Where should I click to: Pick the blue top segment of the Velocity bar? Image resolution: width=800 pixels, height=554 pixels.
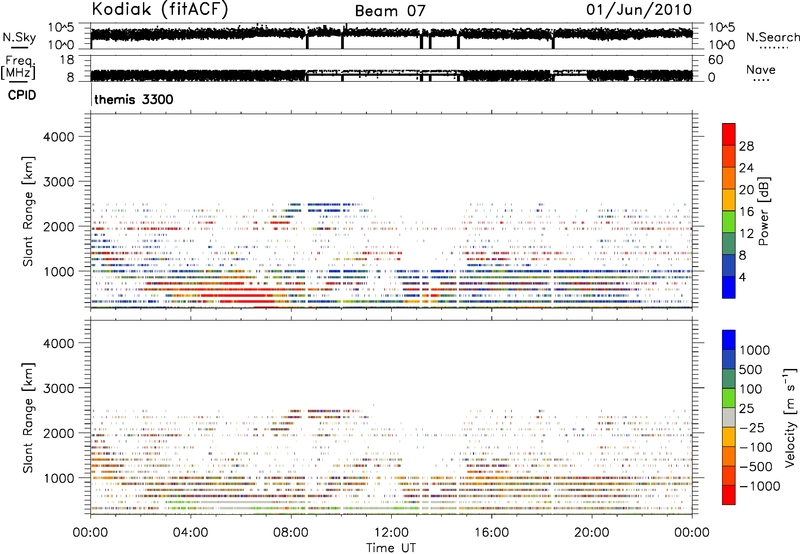729,340
